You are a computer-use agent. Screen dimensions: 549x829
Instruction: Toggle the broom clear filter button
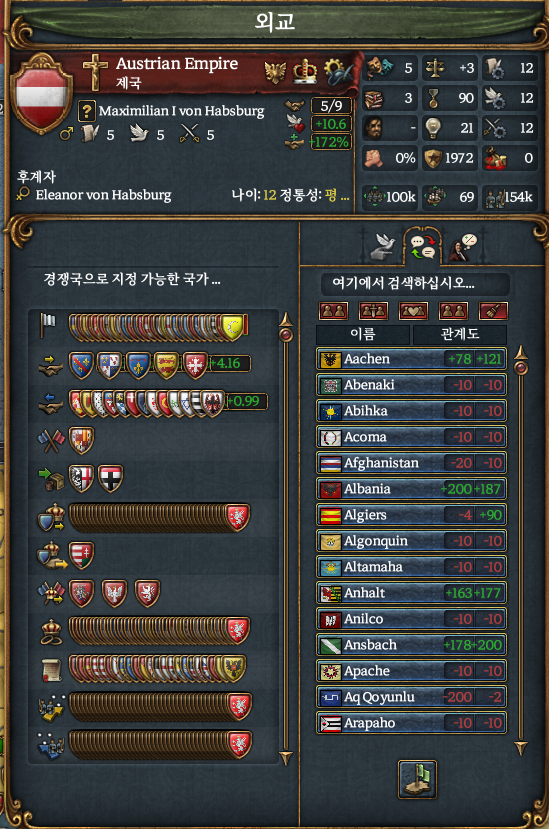click(493, 311)
